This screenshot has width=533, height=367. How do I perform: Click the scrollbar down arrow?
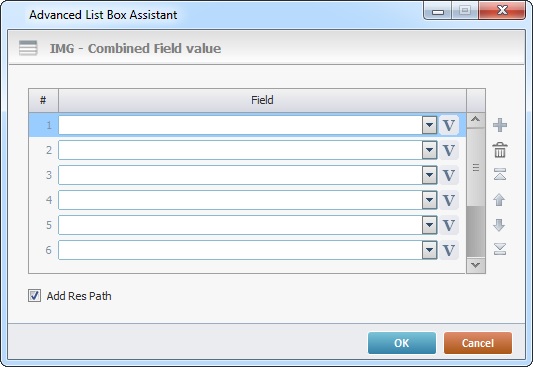coord(476,265)
